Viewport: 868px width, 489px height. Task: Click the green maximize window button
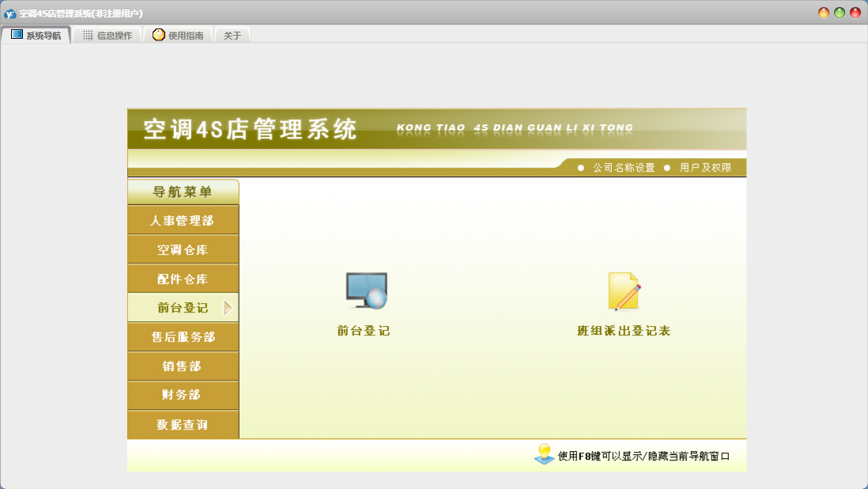click(840, 13)
